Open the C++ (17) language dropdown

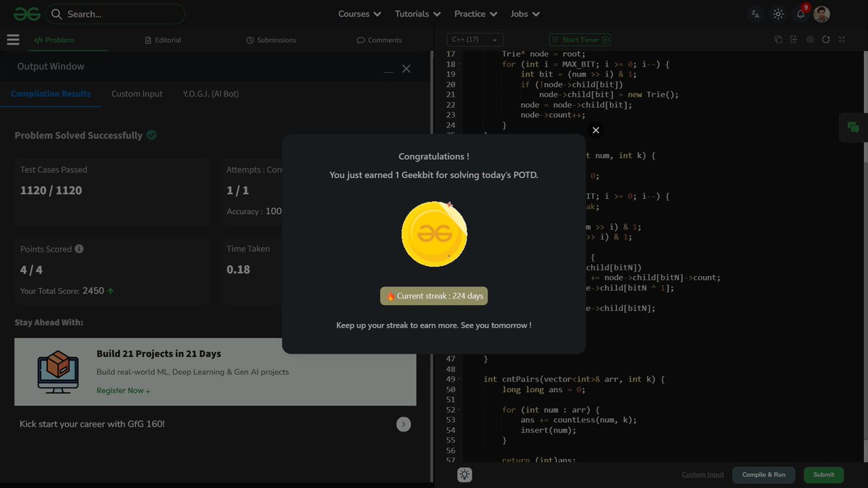(475, 40)
